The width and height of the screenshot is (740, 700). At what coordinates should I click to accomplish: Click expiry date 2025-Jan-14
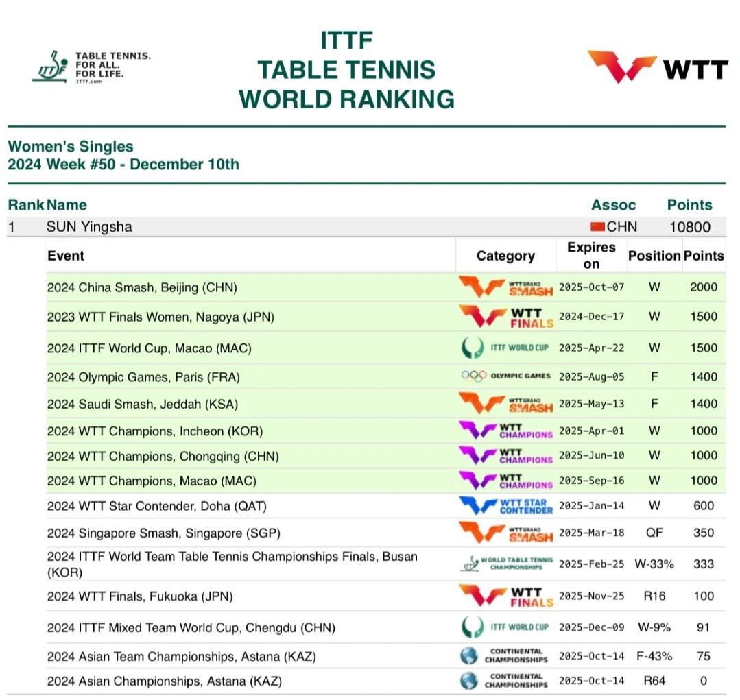coord(591,506)
